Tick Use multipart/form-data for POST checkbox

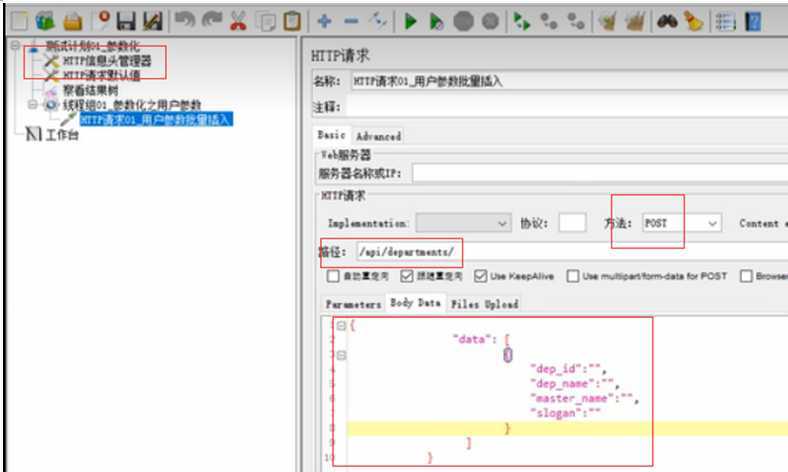(x=574, y=276)
